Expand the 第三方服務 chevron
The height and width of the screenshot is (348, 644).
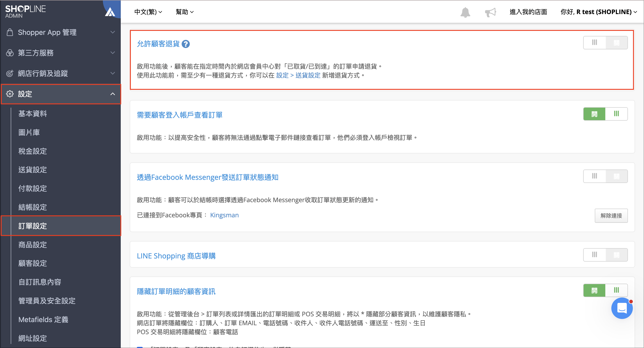(113, 53)
